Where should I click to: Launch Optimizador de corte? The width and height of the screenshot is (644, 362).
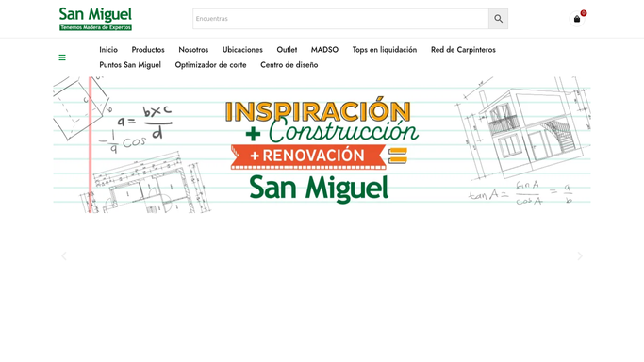[210, 65]
